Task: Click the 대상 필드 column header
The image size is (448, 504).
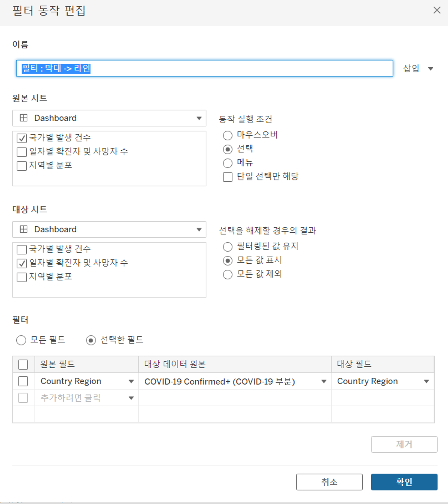Action: point(383,364)
